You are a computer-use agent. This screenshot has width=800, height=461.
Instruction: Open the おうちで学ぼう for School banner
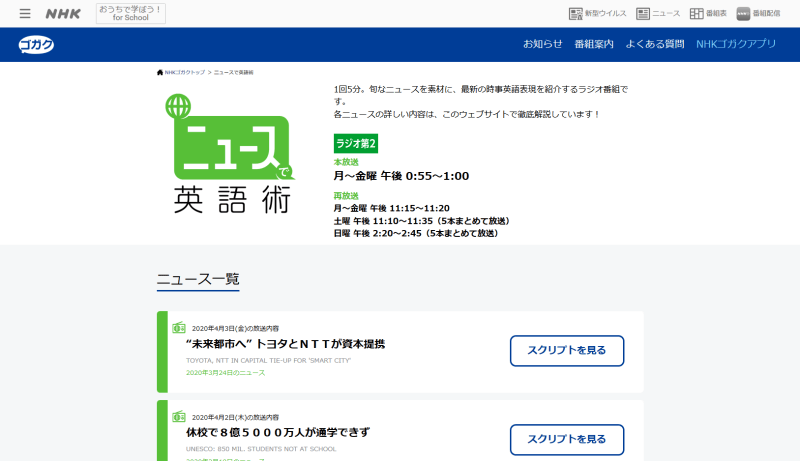click(131, 13)
